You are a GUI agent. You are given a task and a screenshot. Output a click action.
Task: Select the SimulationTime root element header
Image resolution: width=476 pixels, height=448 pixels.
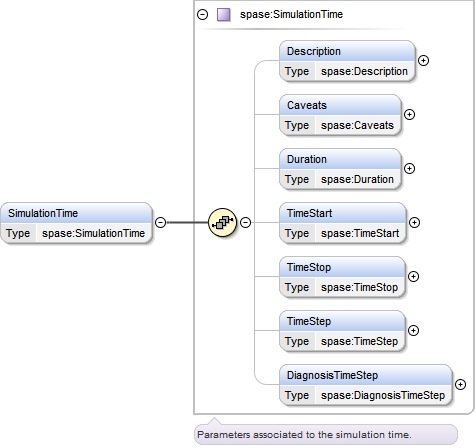(x=76, y=213)
